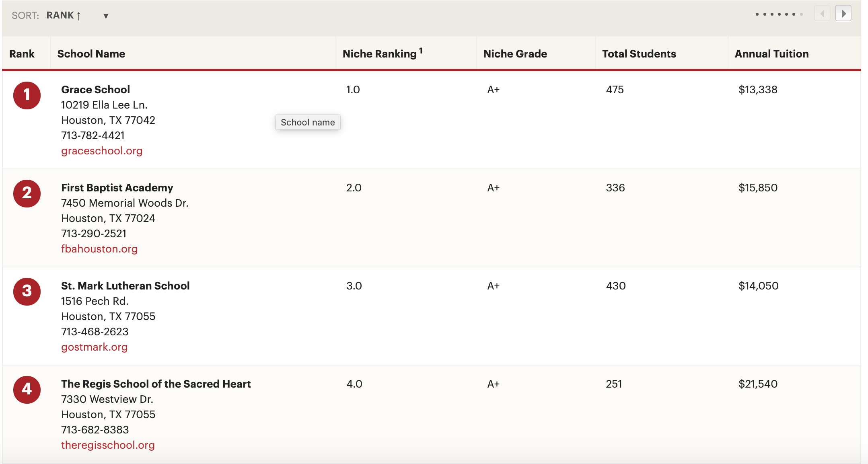Image resolution: width=868 pixels, height=464 pixels.
Task: Sort by the Rank column header
Action: click(x=22, y=54)
